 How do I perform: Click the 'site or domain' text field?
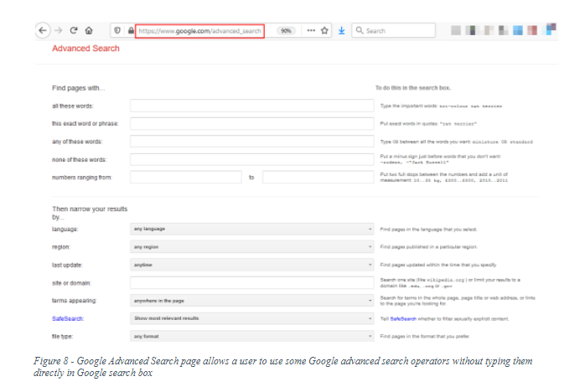tap(251, 283)
